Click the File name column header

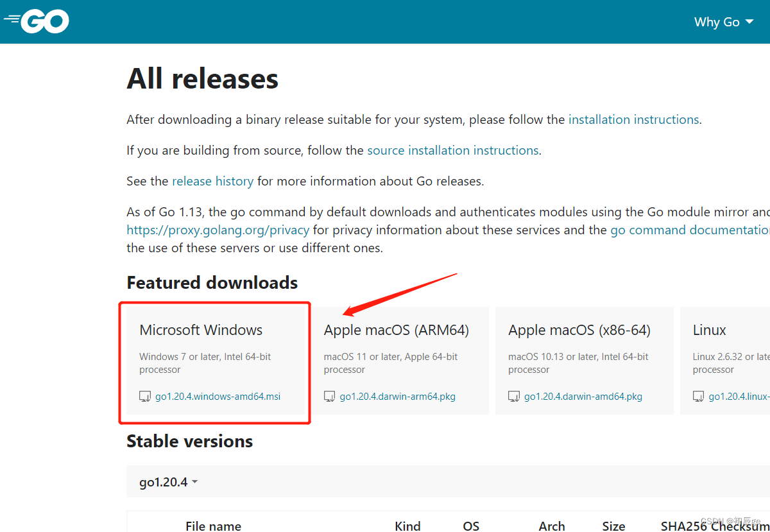point(214,526)
